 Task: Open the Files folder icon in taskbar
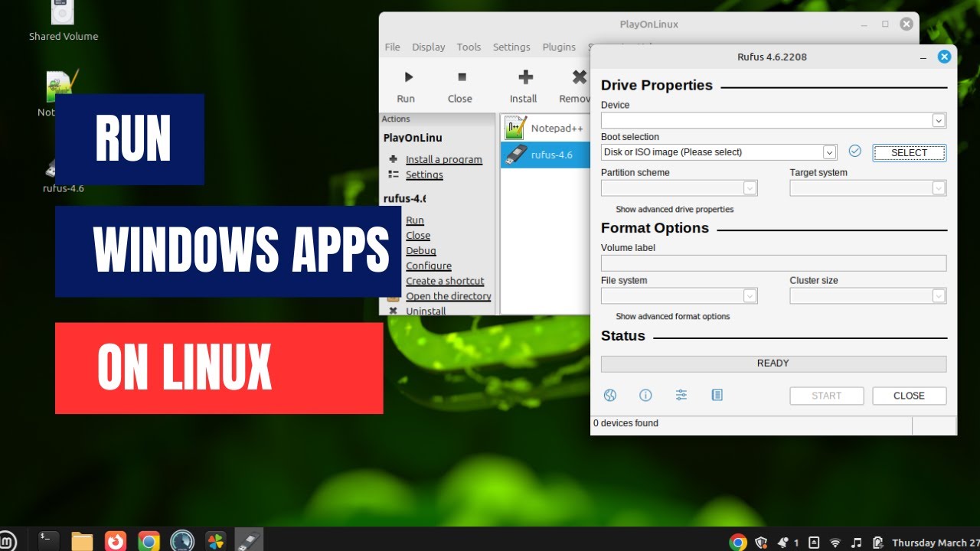tap(82, 541)
